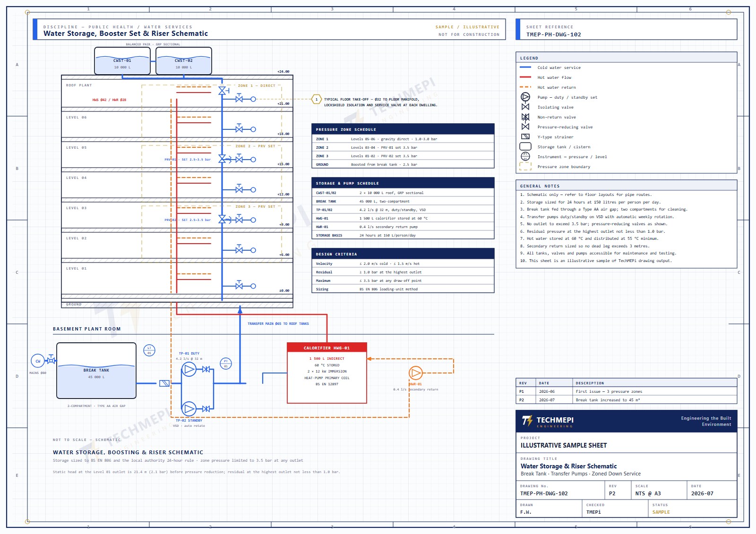This screenshot has width=756, height=534.
Task: Click the TP-02 standby pump symbol
Action: (189, 408)
